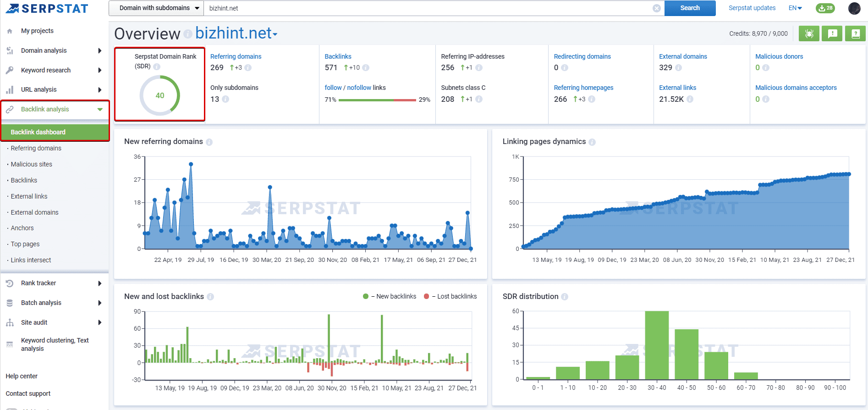The image size is (868, 410).
Task: Click the My projects home icon
Action: pyautogui.click(x=10, y=31)
